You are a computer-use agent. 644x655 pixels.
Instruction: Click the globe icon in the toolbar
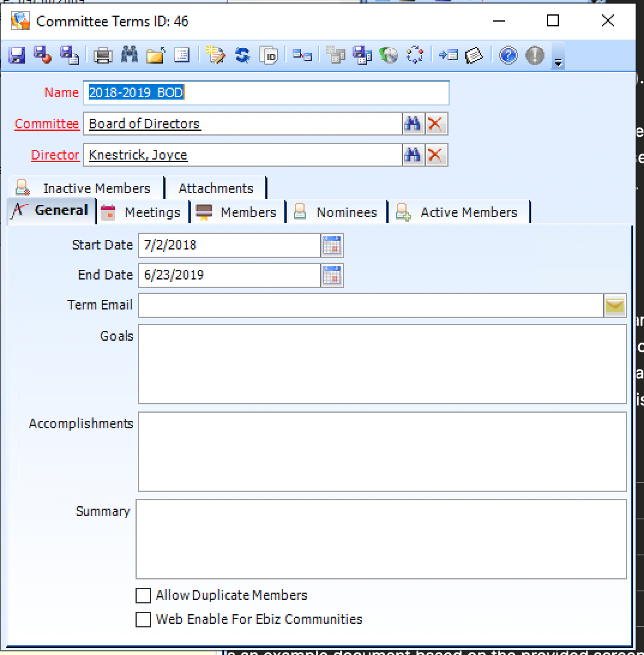tap(390, 55)
